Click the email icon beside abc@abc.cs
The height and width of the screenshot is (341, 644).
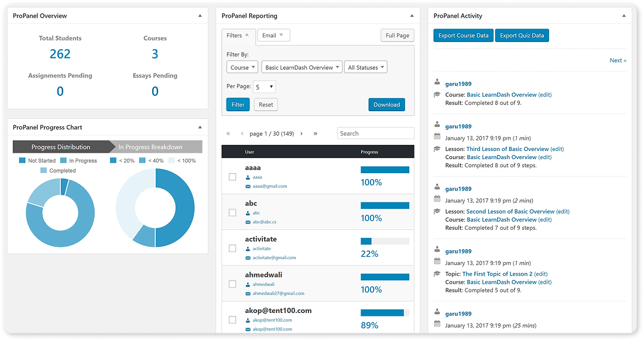(x=248, y=222)
